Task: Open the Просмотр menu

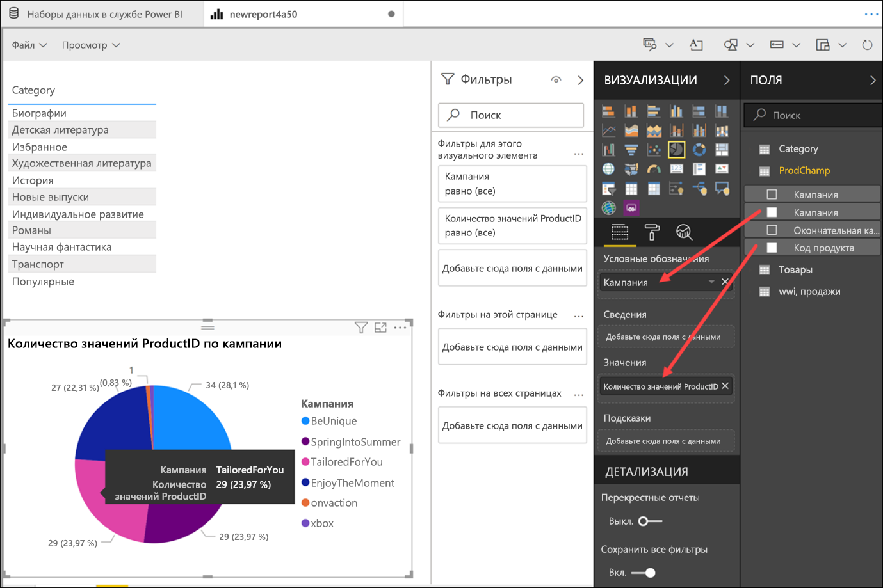Action: pos(91,45)
